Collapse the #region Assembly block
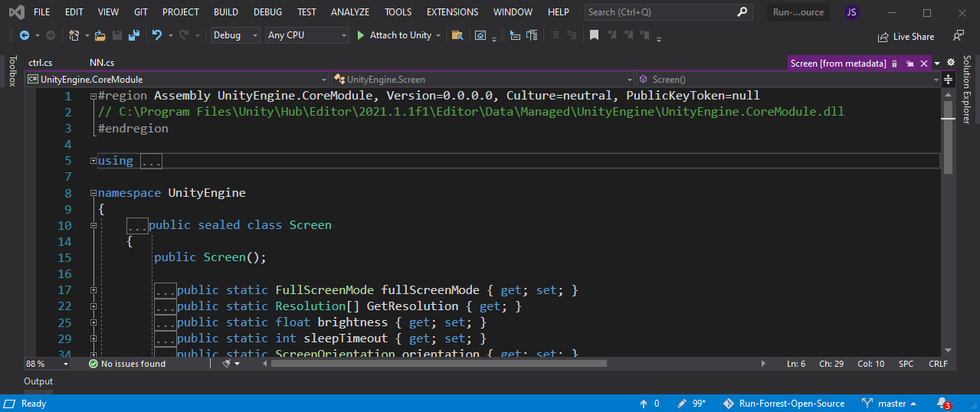The image size is (980, 412). click(93, 96)
